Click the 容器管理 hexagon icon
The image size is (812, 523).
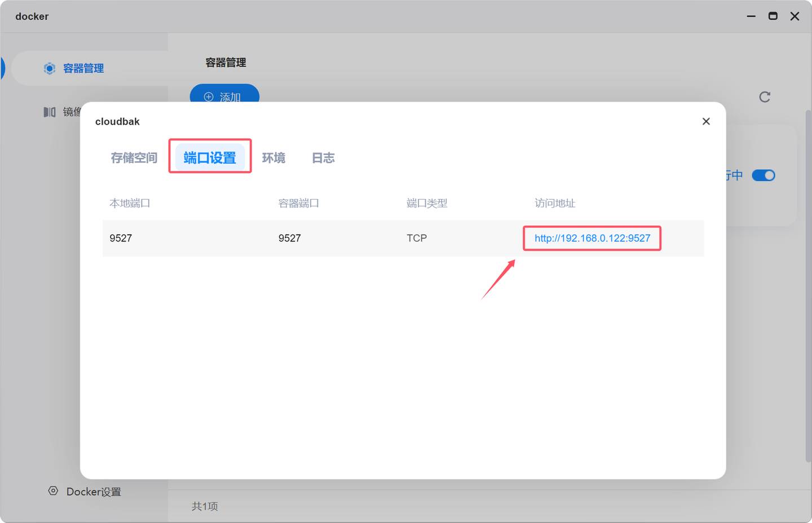(x=50, y=68)
